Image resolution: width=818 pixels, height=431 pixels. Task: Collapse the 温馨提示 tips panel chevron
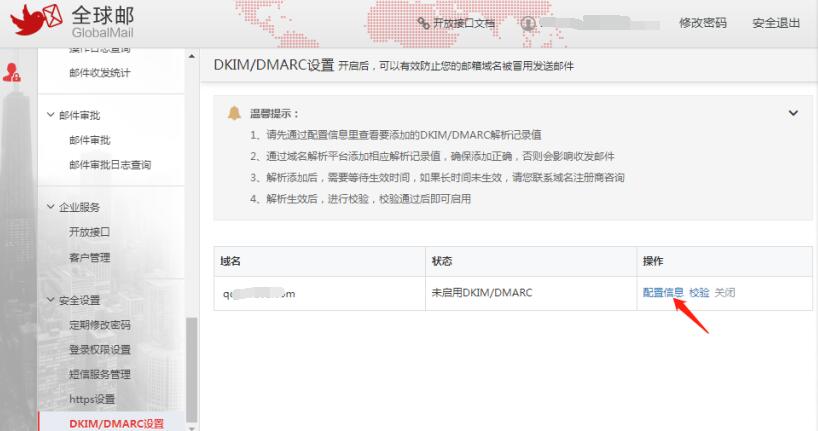pyautogui.click(x=793, y=114)
